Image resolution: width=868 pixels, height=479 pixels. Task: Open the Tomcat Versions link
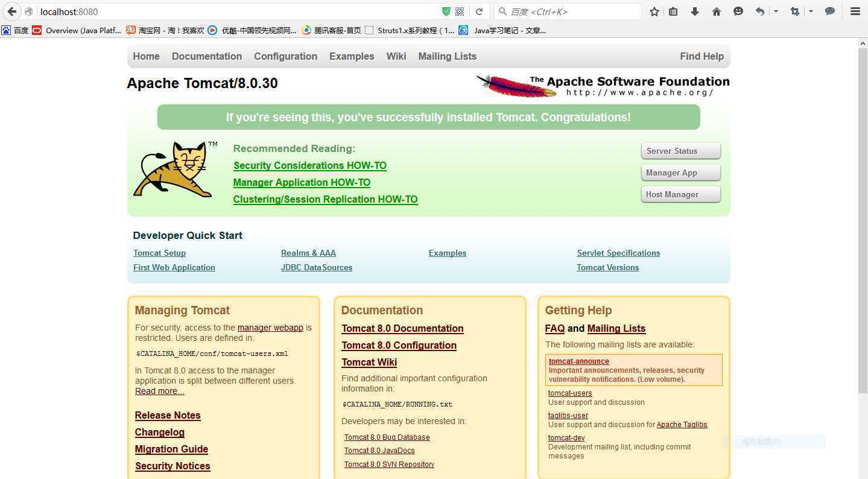coord(607,267)
